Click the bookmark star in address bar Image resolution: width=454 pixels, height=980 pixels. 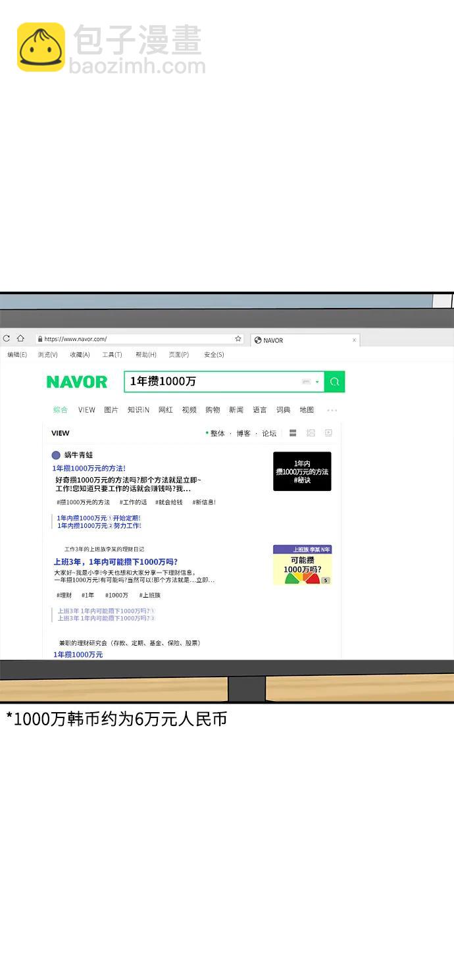238,339
